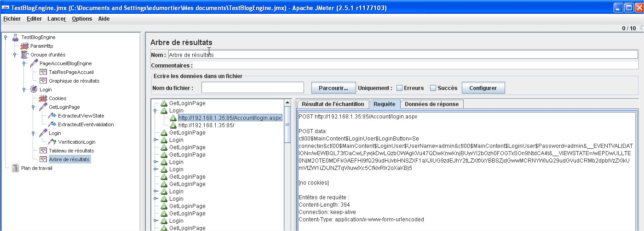Click the JMeter title bar application icon
644x231 pixels.
point(5,8)
